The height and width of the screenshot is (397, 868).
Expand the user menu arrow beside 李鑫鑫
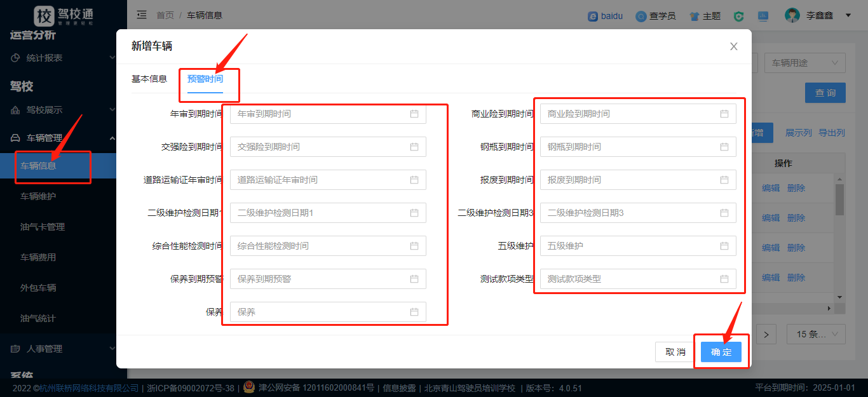(848, 15)
